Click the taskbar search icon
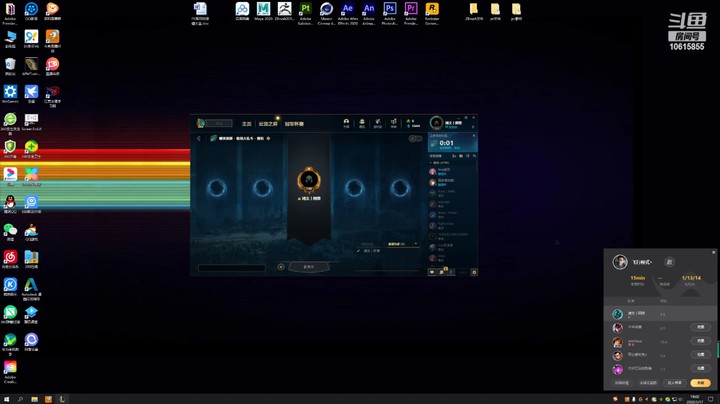Screen dimensions: 720x404 coord(20,399)
